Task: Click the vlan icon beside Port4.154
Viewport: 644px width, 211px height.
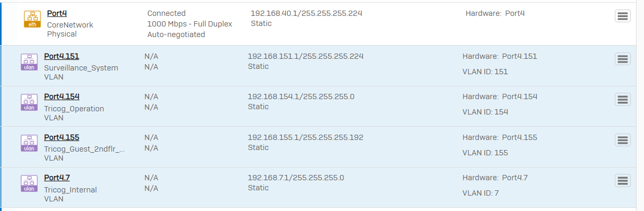Action: (29, 102)
